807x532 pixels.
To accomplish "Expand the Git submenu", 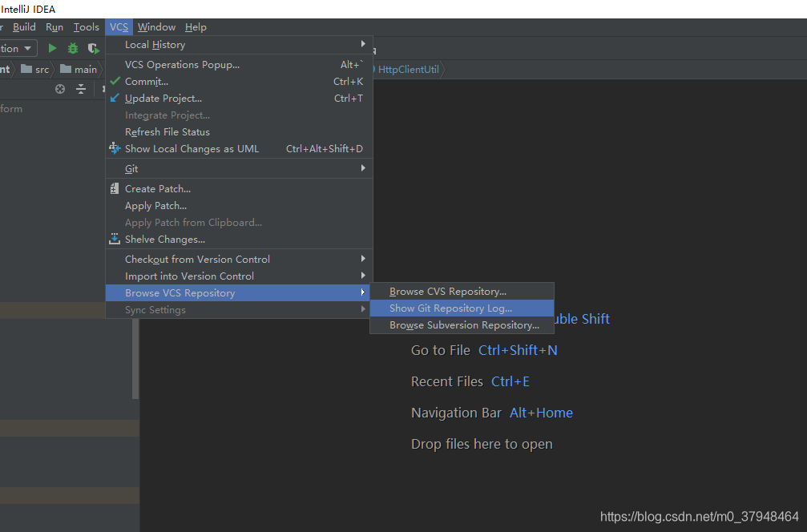I will pos(239,169).
